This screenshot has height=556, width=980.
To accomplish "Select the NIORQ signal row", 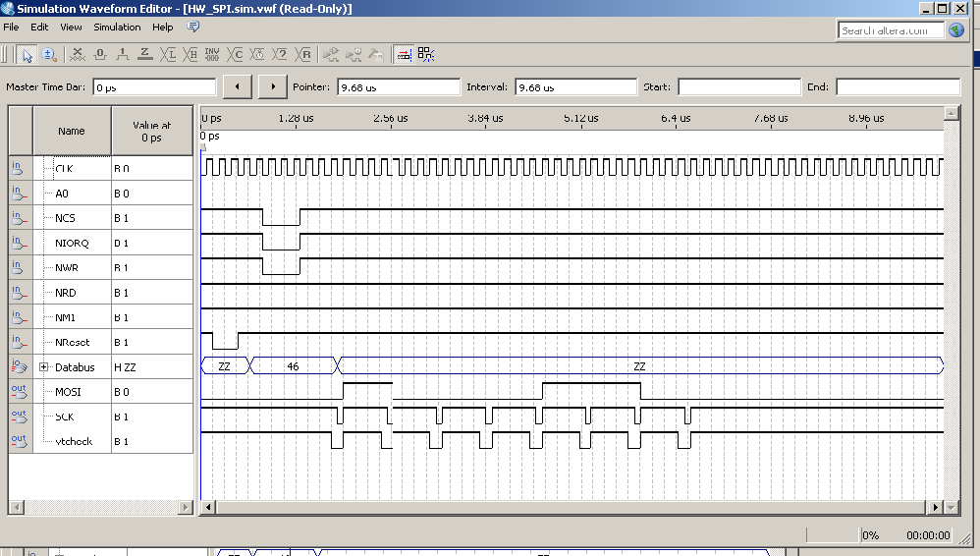I will tap(100, 243).
